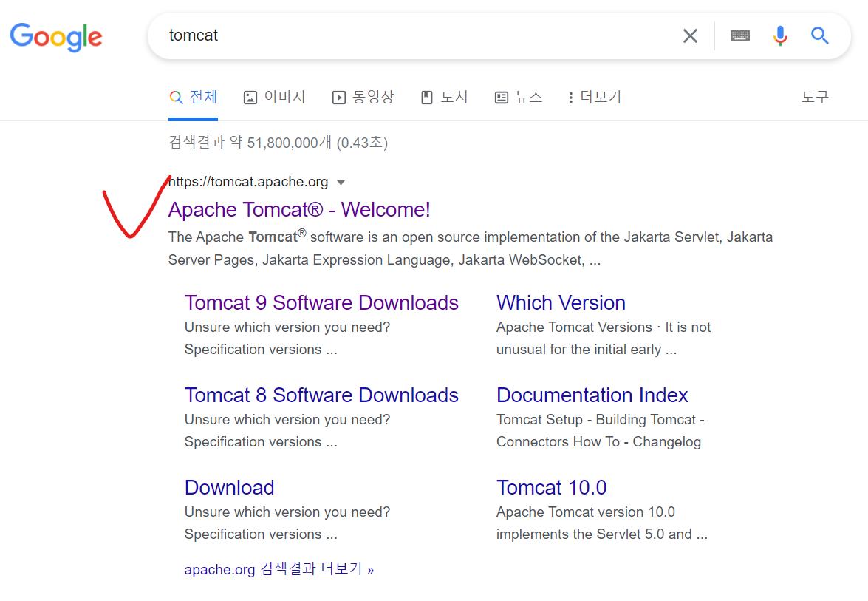Image resolution: width=868 pixels, height=601 pixels.
Task: Click the book icon beside 도서
Action: click(x=427, y=98)
